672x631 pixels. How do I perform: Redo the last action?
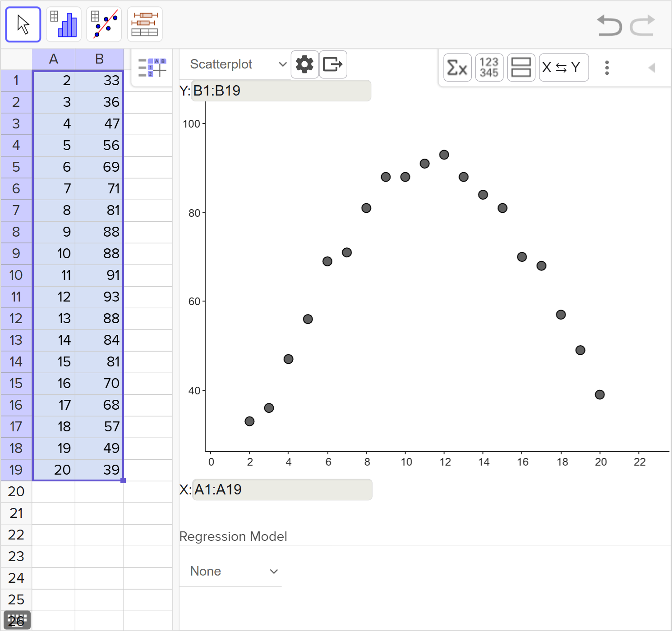[642, 25]
